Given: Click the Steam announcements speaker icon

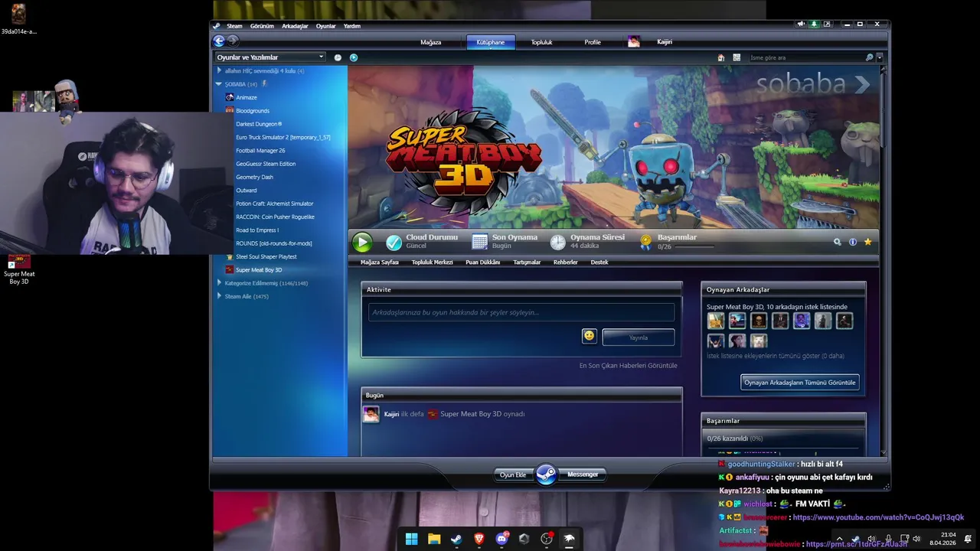Looking at the screenshot, I should point(801,24).
